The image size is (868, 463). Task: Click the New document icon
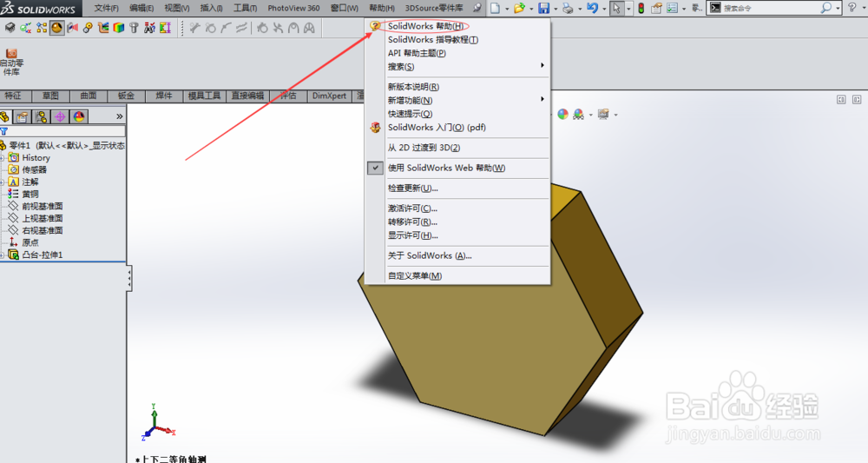pyautogui.click(x=495, y=8)
